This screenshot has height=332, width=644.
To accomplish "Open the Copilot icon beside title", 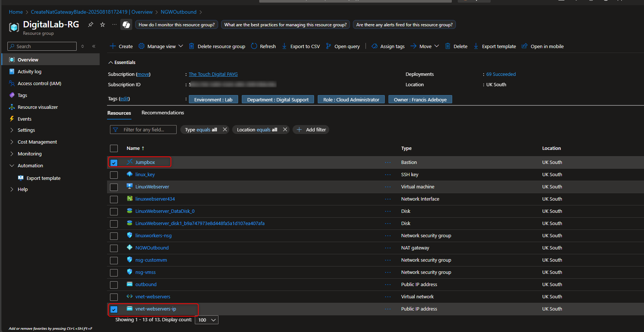I will tap(126, 24).
